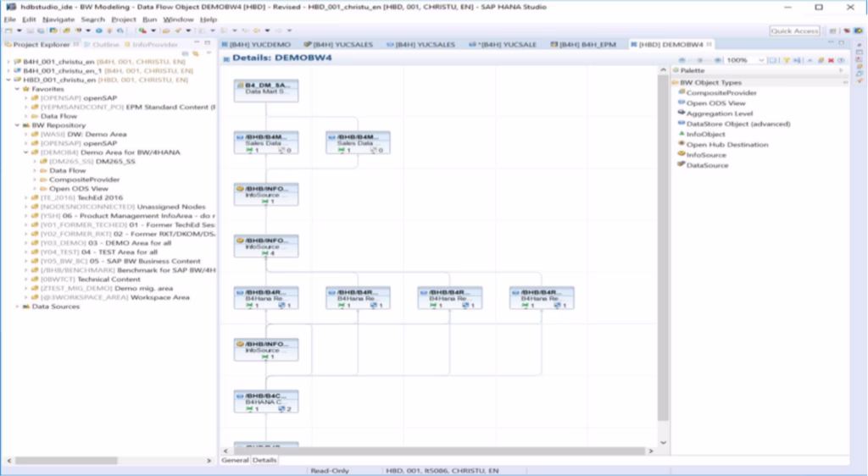This screenshot has height=476, width=868.
Task: Collapse the BW Repository tree node
Action: 17,125
